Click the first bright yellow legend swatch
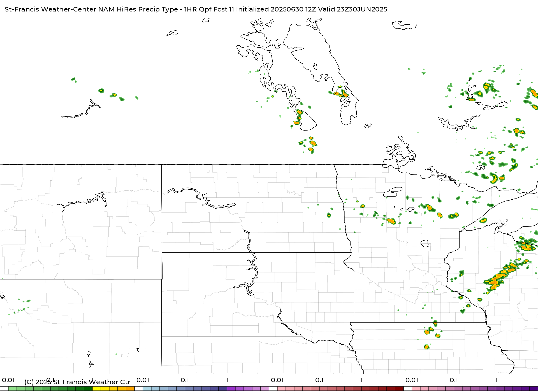The width and height of the screenshot is (538, 392). (x=97, y=389)
